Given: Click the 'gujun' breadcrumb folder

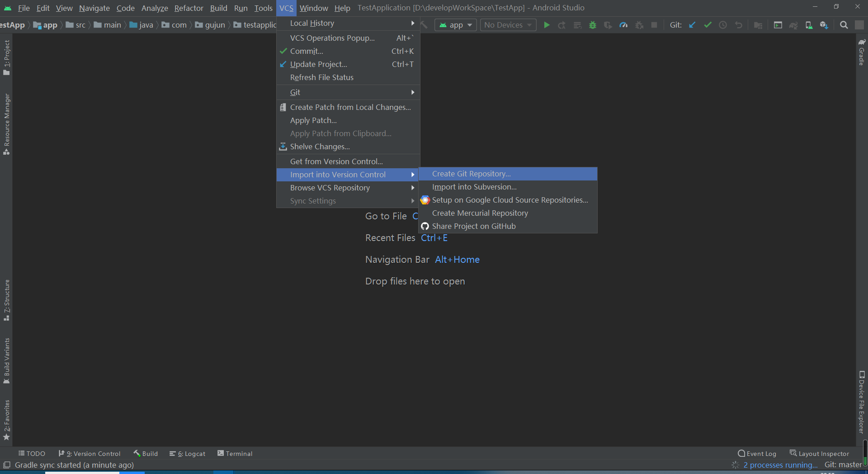Looking at the screenshot, I should (x=210, y=25).
